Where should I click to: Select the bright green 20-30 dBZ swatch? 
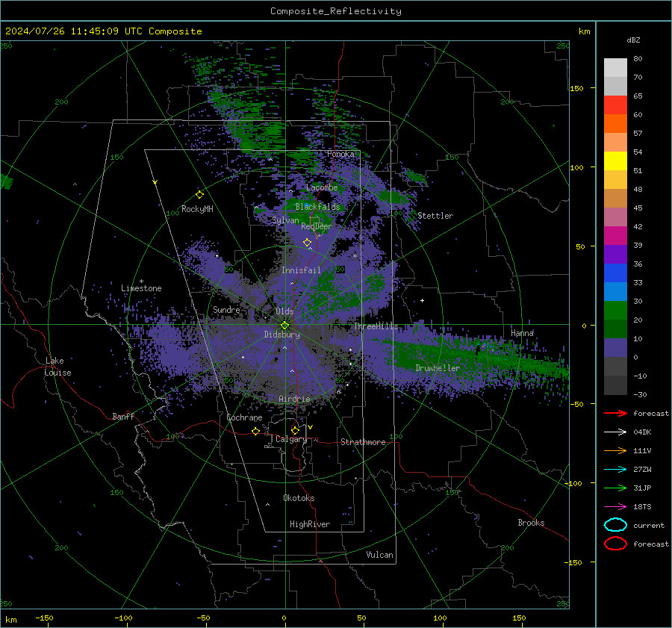tap(615, 311)
